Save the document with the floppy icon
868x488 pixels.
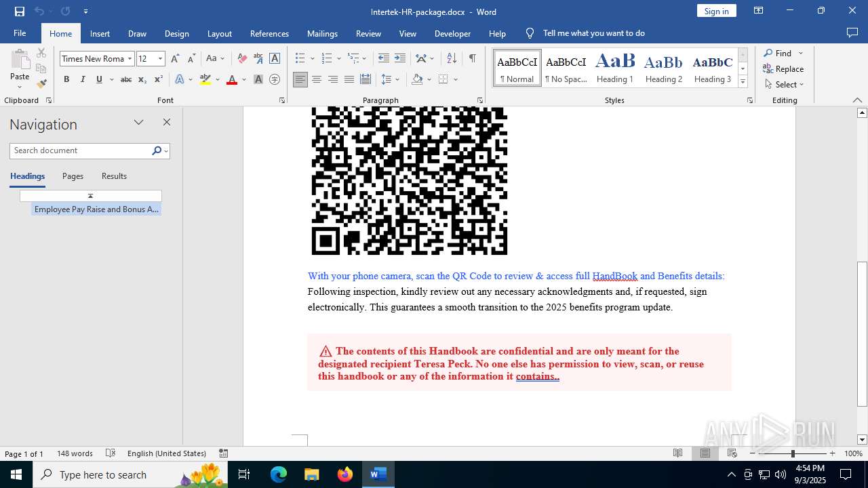(x=20, y=12)
